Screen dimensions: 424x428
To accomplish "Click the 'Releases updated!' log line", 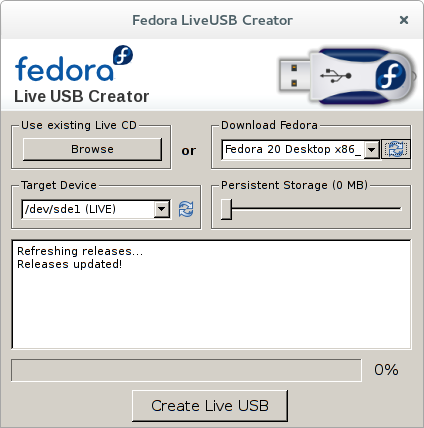I will 70,264.
